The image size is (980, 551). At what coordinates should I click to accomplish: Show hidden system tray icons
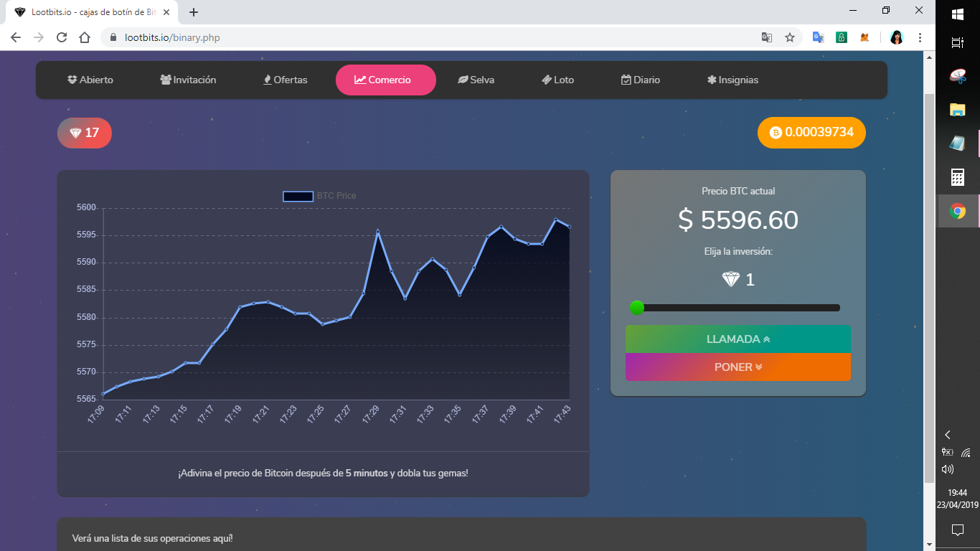[x=947, y=435]
